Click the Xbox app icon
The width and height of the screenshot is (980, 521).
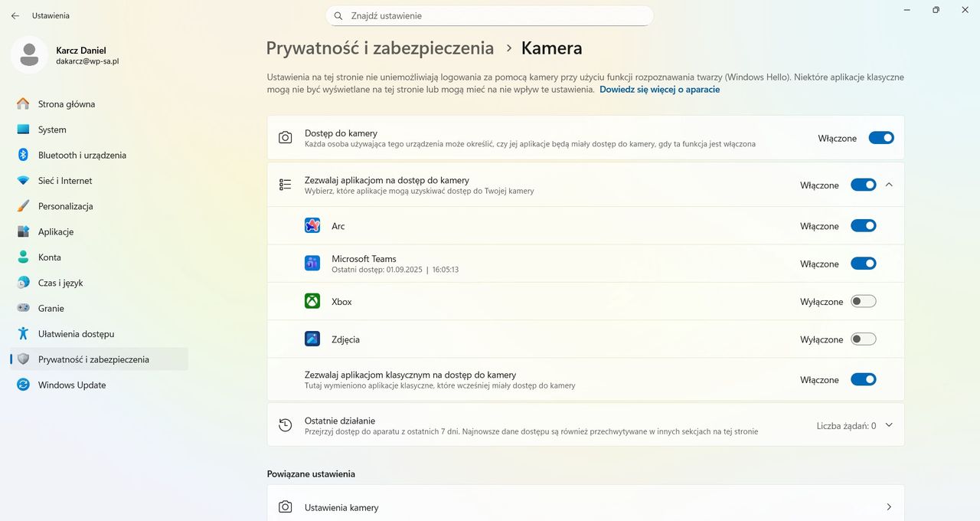tap(312, 300)
